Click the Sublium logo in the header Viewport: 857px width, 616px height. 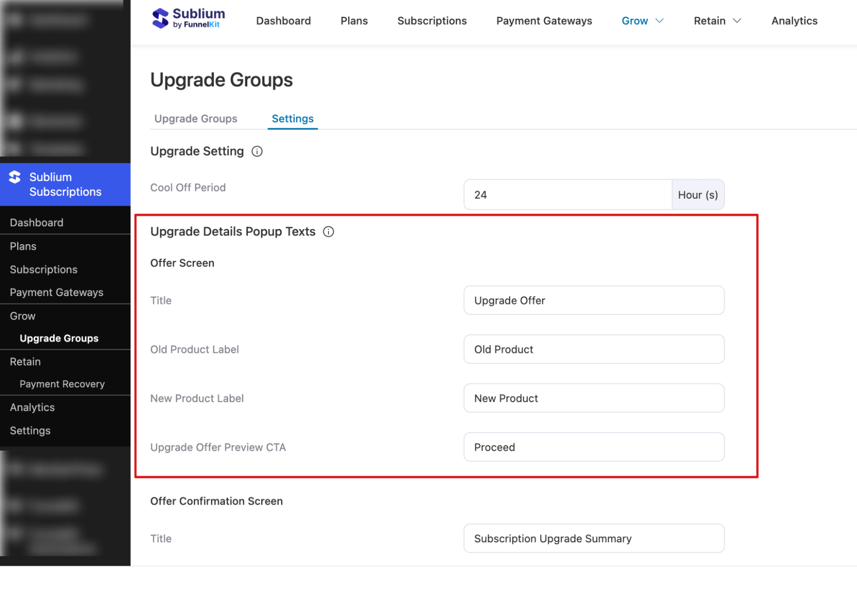coord(188,18)
